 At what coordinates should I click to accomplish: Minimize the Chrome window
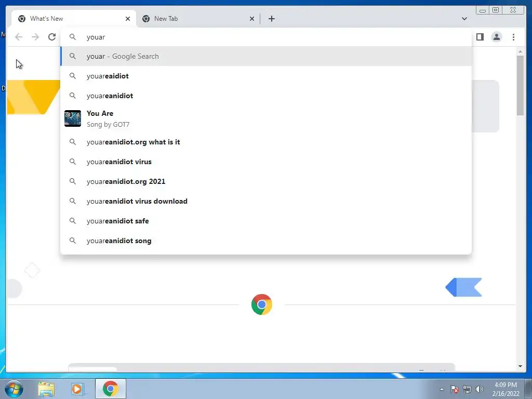pos(482,10)
